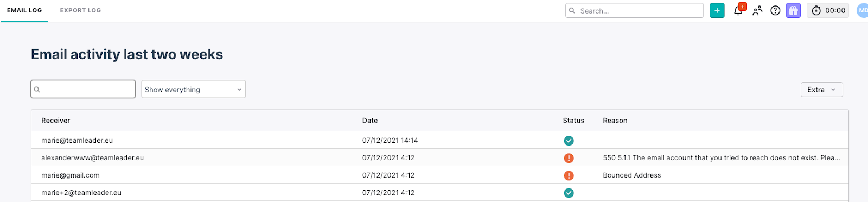Click the bounced status icon for marie@gmail.com
Viewport: 868px width, 202px height.
[569, 175]
